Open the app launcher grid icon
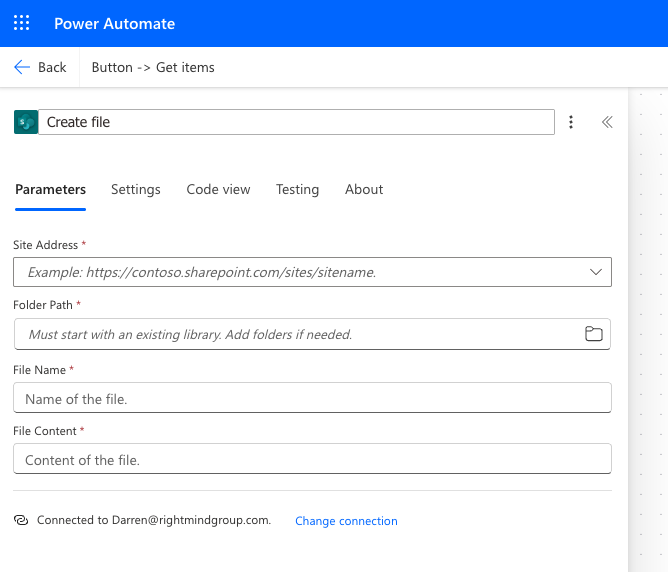 tap(21, 23)
